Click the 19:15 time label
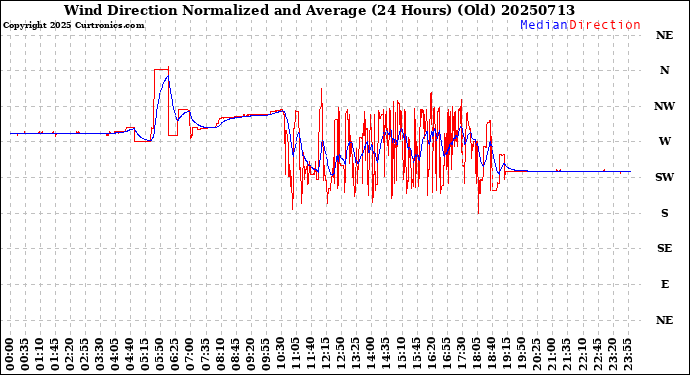This screenshot has width=690, height=375. [x=506, y=354]
